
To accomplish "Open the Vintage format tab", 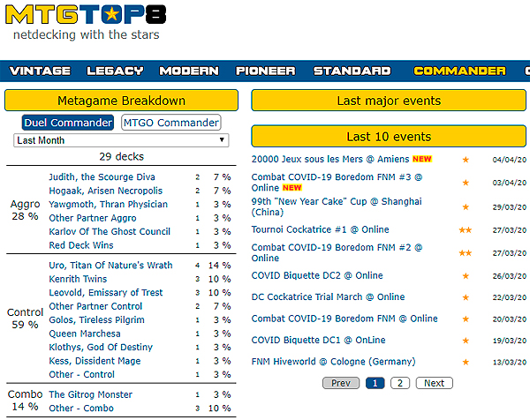I will click(40, 71).
